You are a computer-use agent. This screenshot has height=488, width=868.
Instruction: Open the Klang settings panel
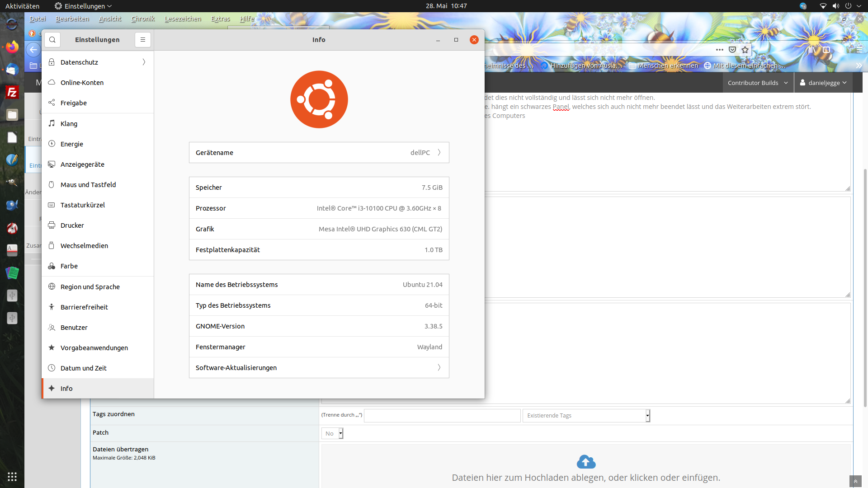pyautogui.click(x=69, y=123)
